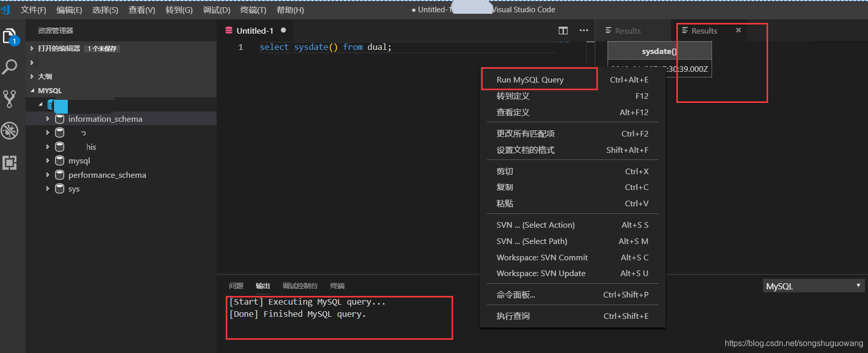
Task: Choose SVN ... (Select Action) entry
Action: [572, 225]
